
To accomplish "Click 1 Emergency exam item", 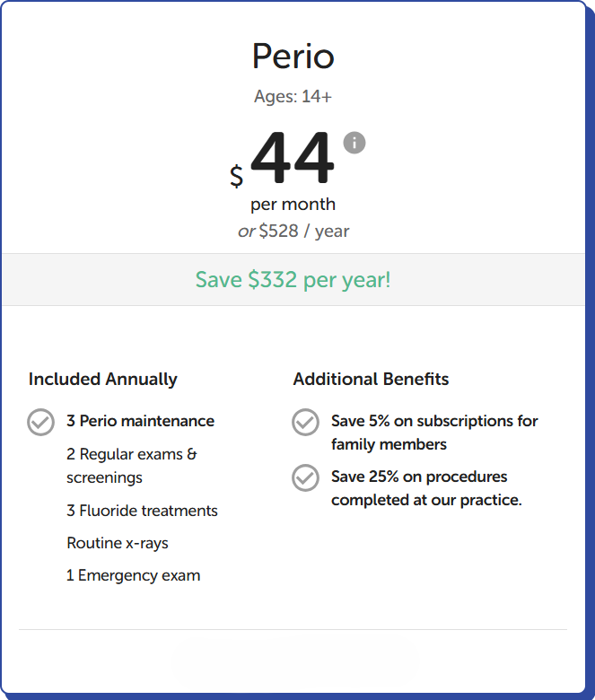I will click(x=133, y=575).
